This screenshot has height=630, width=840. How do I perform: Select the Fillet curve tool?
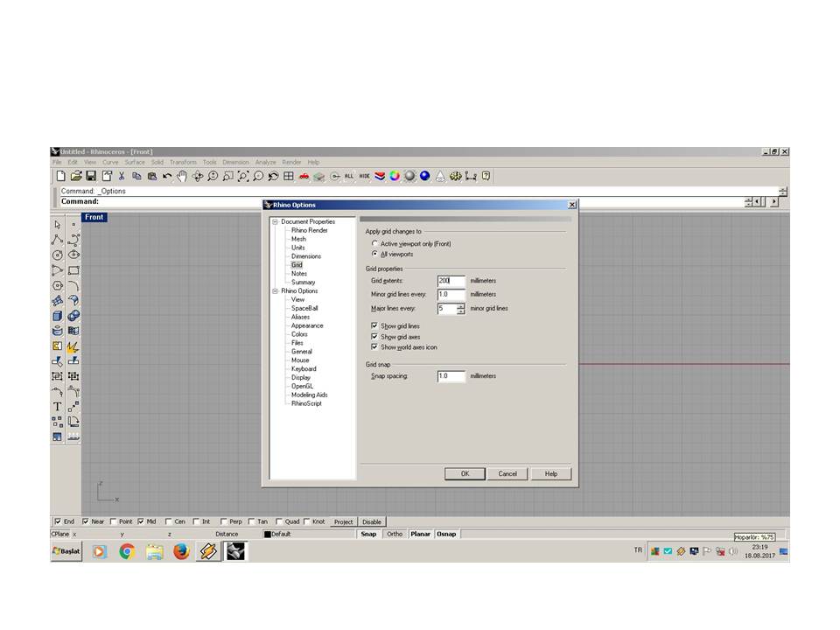tap(73, 285)
